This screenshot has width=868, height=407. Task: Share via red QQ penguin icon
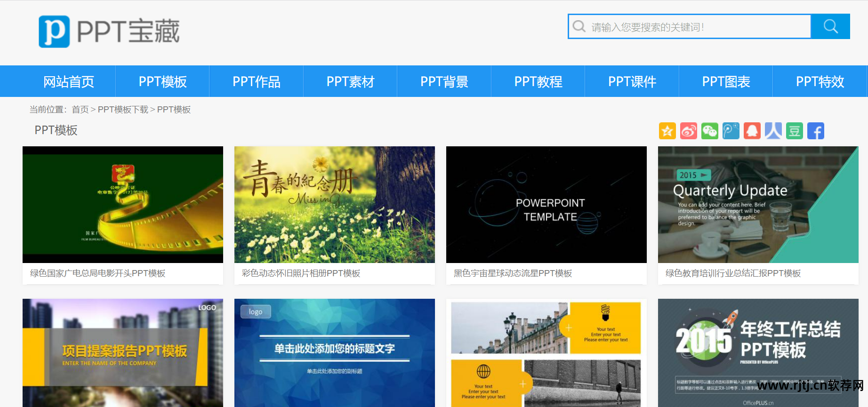pyautogui.click(x=752, y=131)
